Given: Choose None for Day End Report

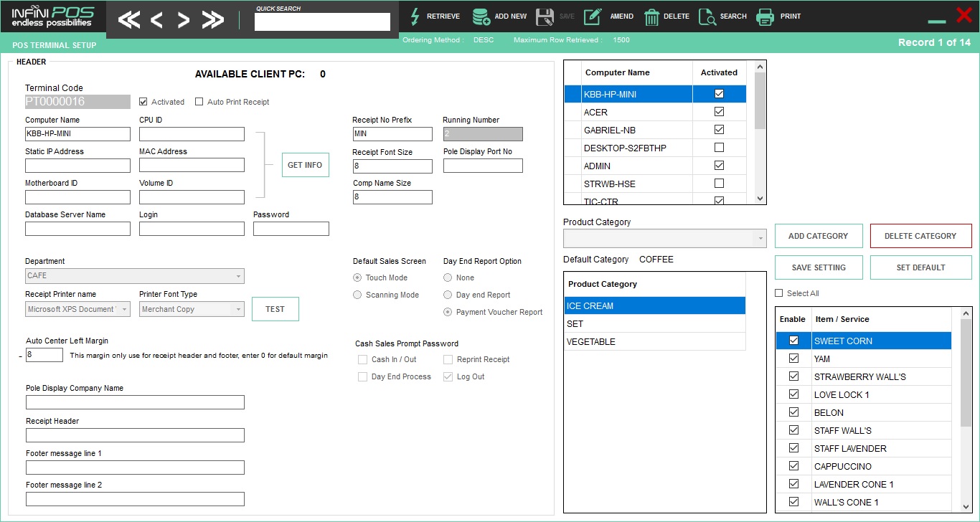Looking at the screenshot, I should pos(448,277).
